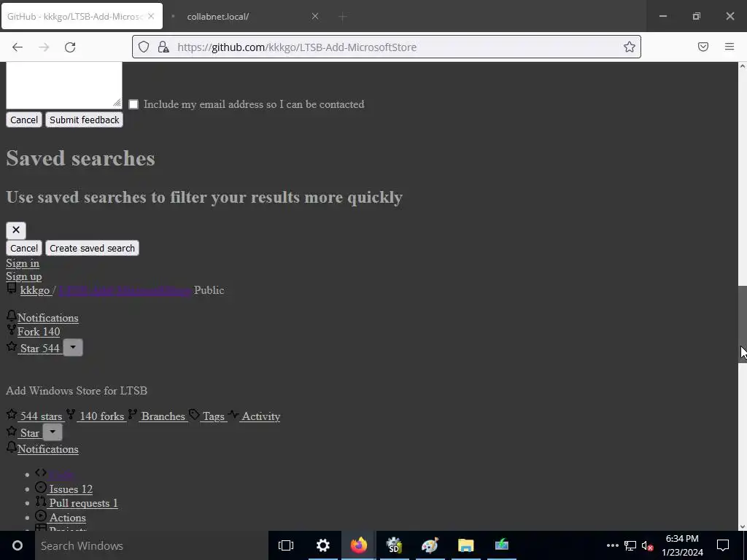Reload the page with the refresh icon

tap(70, 47)
